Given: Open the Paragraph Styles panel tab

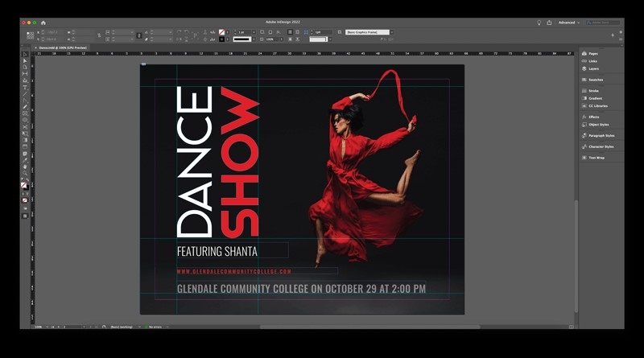Looking at the screenshot, I should (601, 135).
